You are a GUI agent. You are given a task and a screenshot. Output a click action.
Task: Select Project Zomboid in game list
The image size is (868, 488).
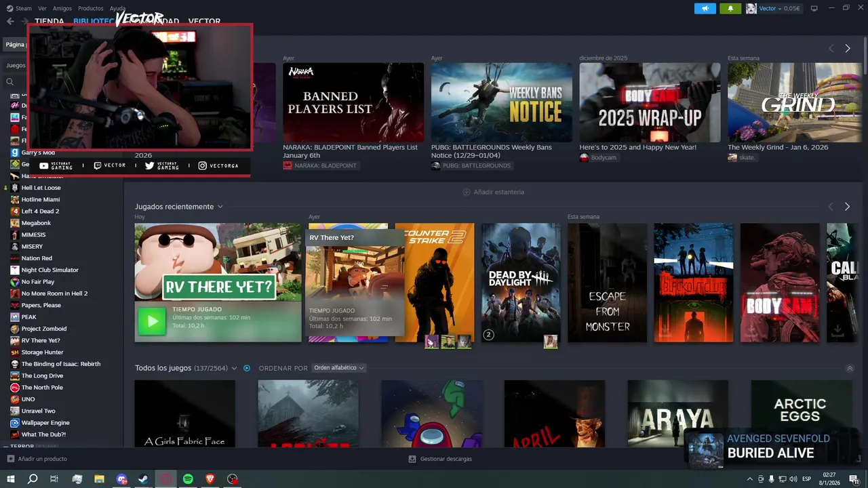coord(44,329)
